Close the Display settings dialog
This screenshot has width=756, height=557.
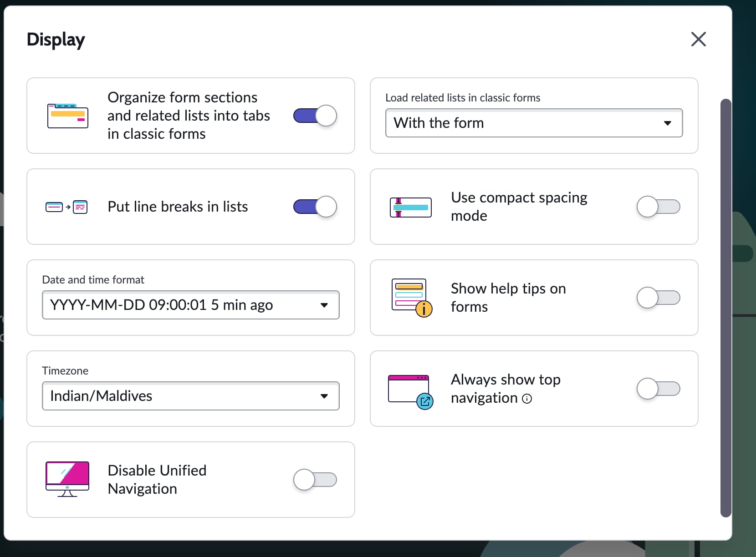(x=698, y=40)
